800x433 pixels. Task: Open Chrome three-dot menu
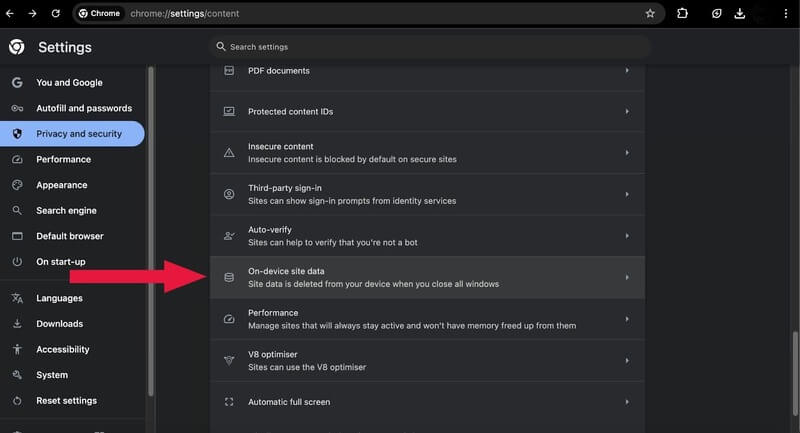tap(786, 14)
